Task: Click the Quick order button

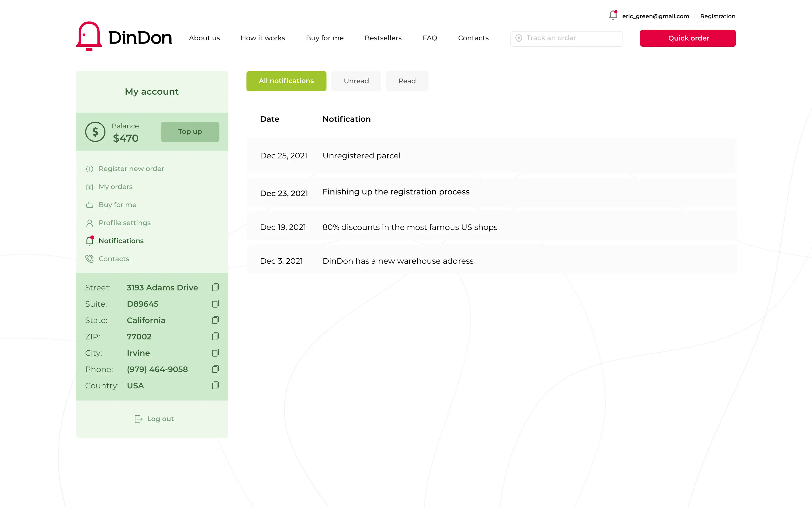Action: [x=687, y=38]
